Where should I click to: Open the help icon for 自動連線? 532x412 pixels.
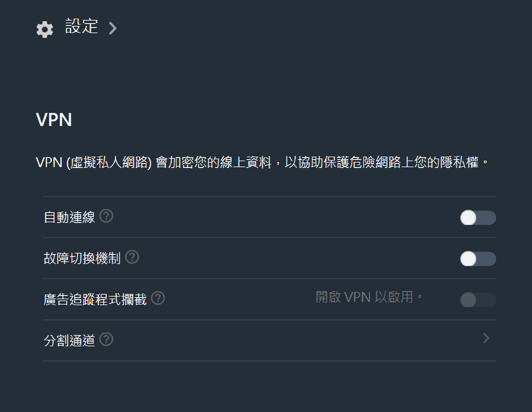tap(106, 216)
